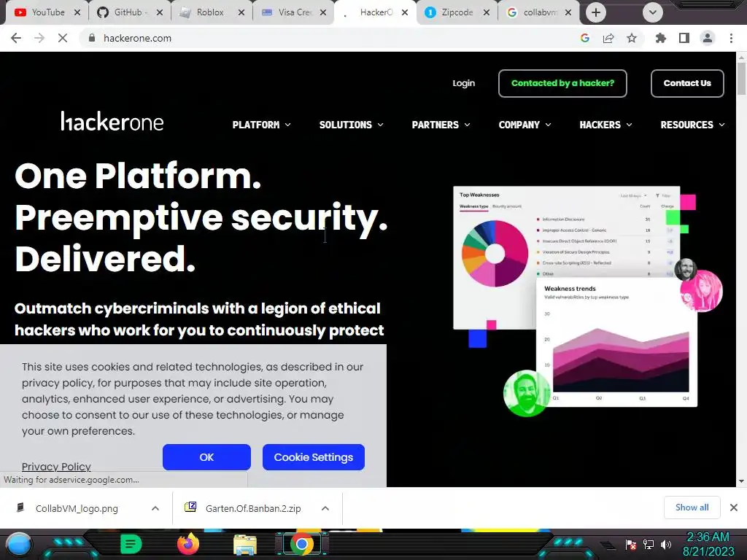The width and height of the screenshot is (747, 560).
Task: Open the Chrome three-dot menu
Action: coord(731,38)
